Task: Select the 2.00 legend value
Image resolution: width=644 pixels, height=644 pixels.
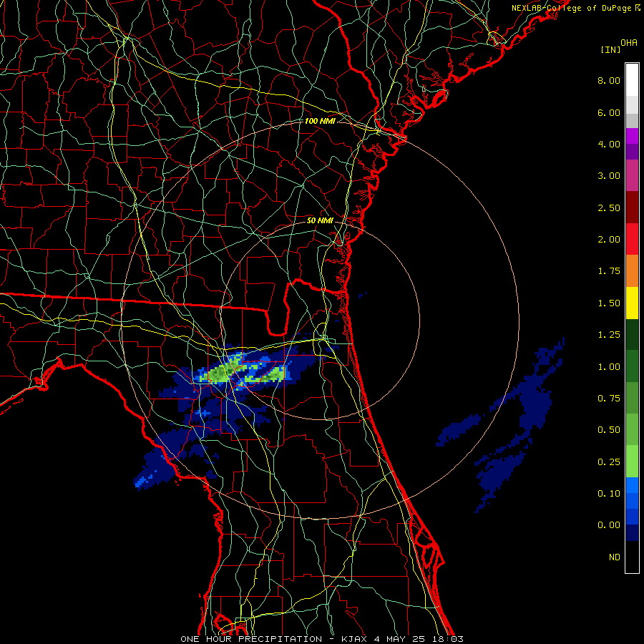Action: [x=609, y=240]
